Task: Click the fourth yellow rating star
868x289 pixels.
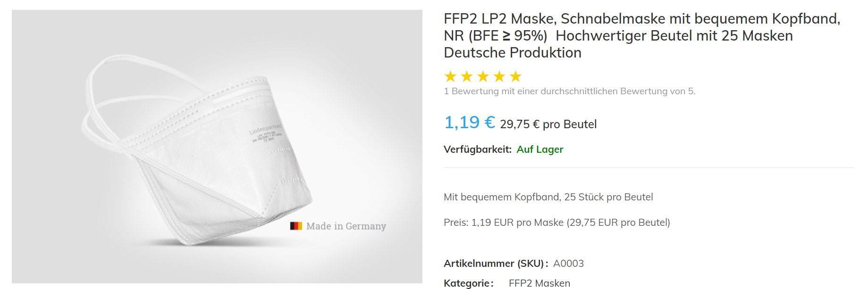Action: click(x=499, y=76)
